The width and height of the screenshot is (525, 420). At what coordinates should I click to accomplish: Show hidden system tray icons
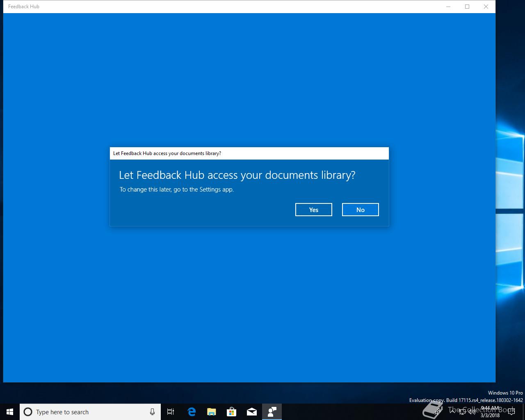tap(452, 412)
